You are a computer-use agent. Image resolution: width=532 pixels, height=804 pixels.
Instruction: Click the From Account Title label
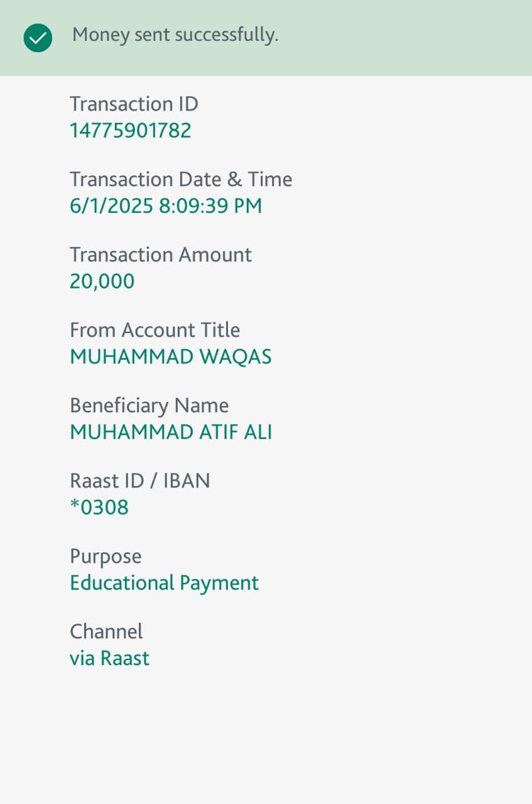tap(155, 330)
